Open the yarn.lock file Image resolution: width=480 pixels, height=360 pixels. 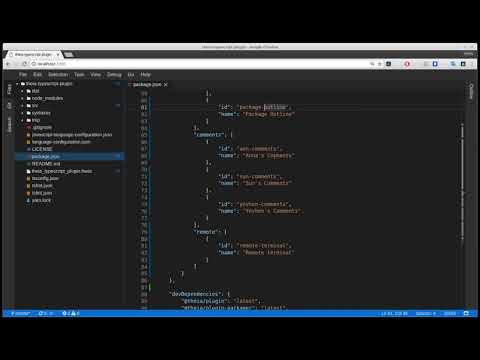click(x=41, y=200)
